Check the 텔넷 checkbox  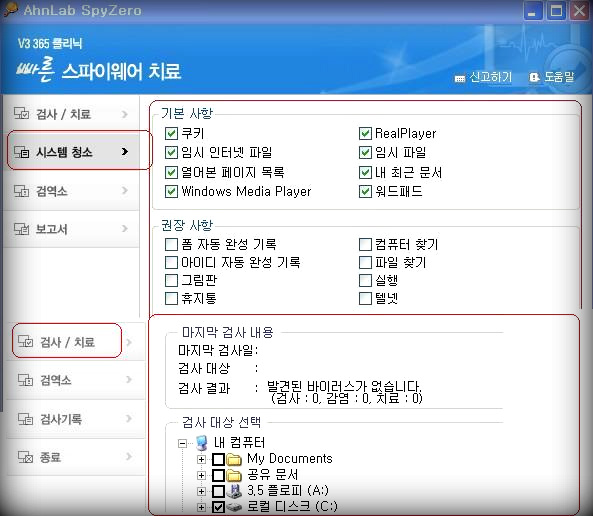pos(365,298)
